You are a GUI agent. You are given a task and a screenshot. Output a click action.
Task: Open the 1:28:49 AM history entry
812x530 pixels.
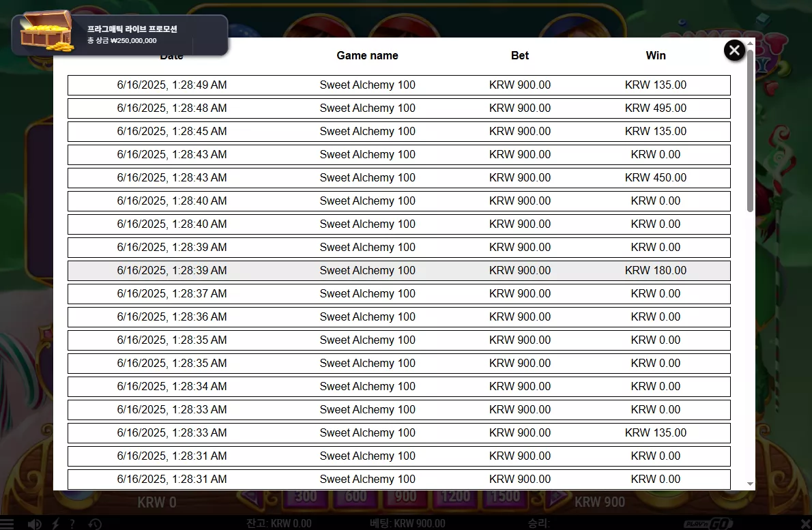[398, 85]
